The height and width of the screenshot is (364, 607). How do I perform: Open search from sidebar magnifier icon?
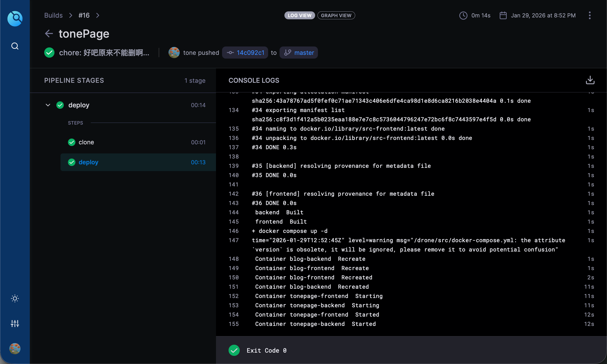tap(15, 46)
